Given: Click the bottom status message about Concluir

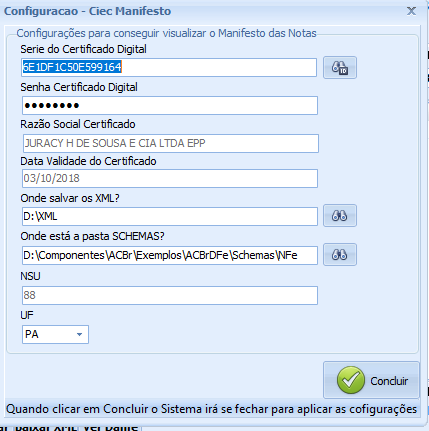Looking at the screenshot, I should 211,409.
